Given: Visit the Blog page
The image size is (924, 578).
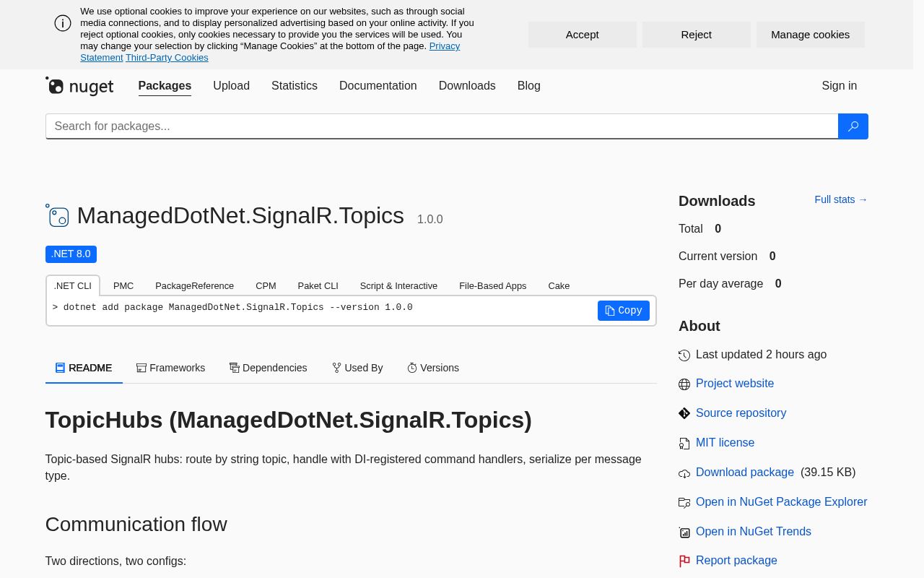Looking at the screenshot, I should pyautogui.click(x=529, y=86).
